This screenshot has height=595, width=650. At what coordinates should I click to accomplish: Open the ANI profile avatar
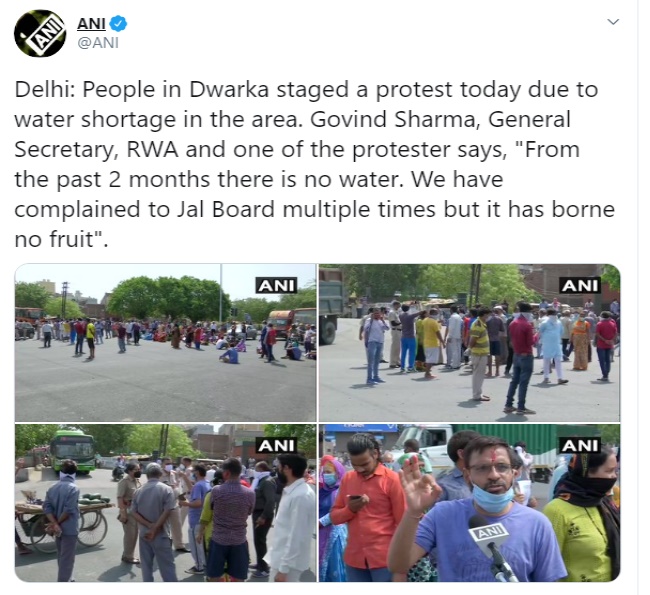pyautogui.click(x=40, y=33)
